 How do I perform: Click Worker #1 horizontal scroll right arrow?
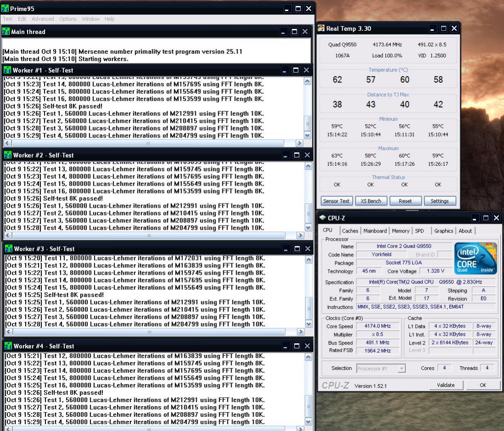299,143
